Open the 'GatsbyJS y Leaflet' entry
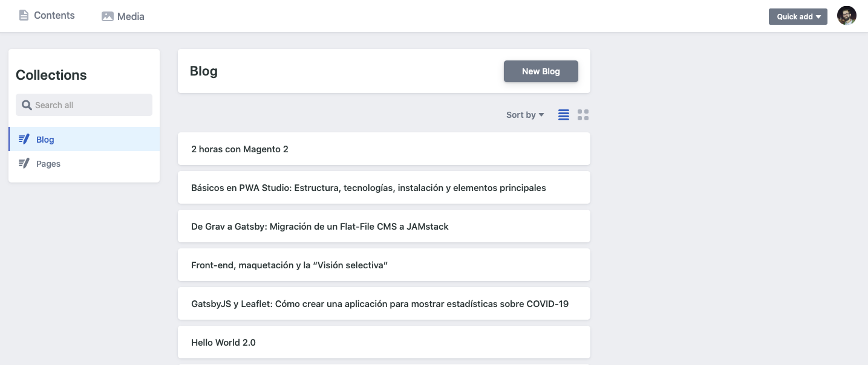The height and width of the screenshot is (365, 868). coord(384,303)
